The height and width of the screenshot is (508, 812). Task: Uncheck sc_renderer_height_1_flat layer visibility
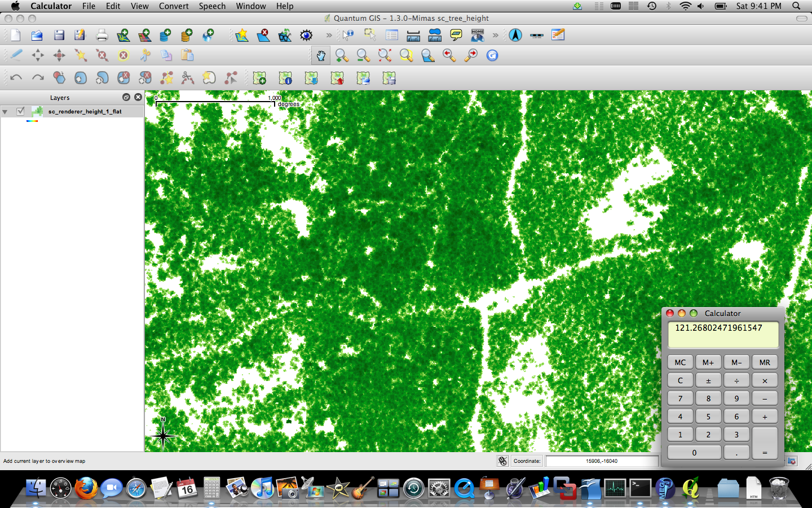coord(21,111)
